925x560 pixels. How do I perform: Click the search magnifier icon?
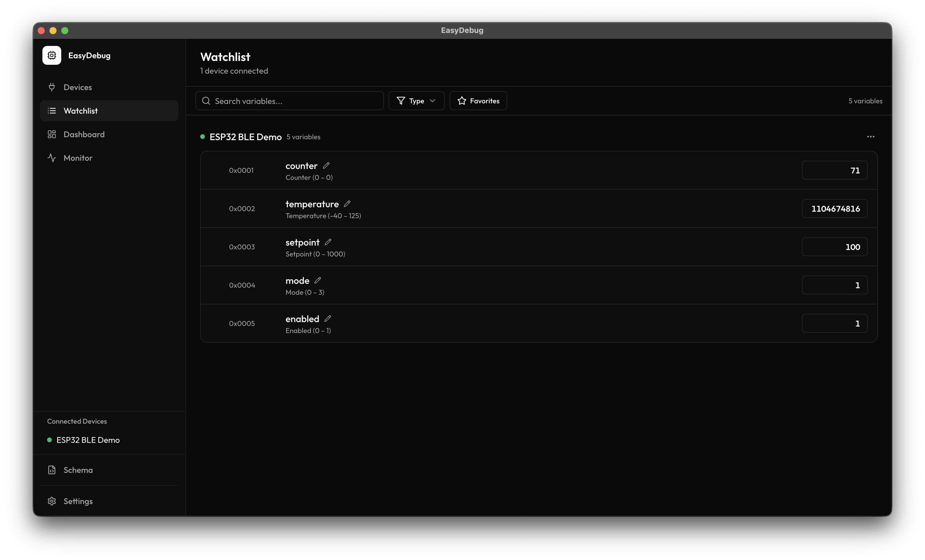point(206,101)
